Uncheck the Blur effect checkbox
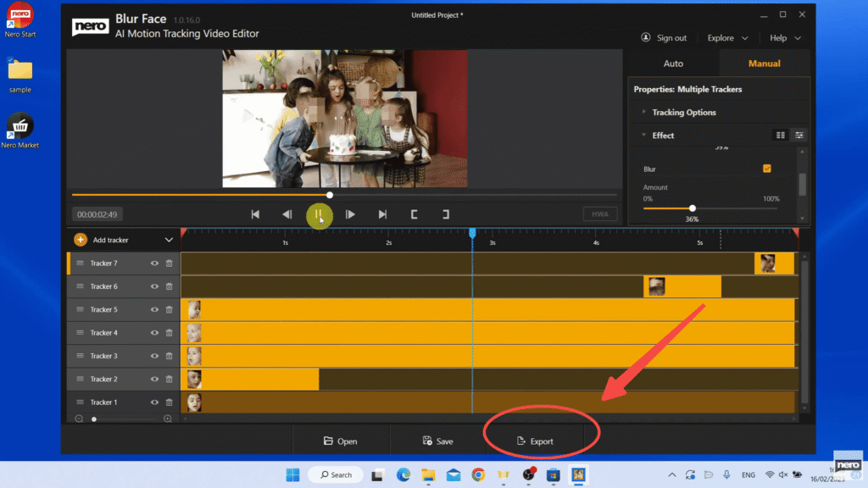Image resolution: width=868 pixels, height=488 pixels. click(766, 169)
